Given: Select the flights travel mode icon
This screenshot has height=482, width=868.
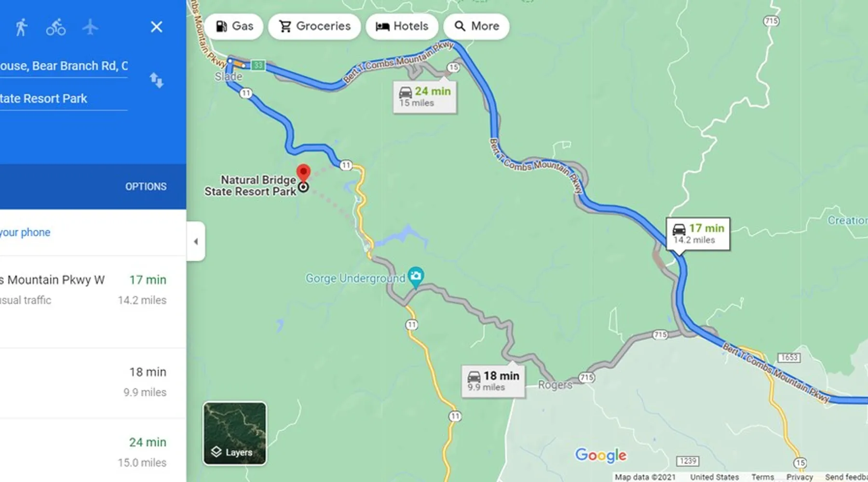Looking at the screenshot, I should pyautogui.click(x=90, y=27).
